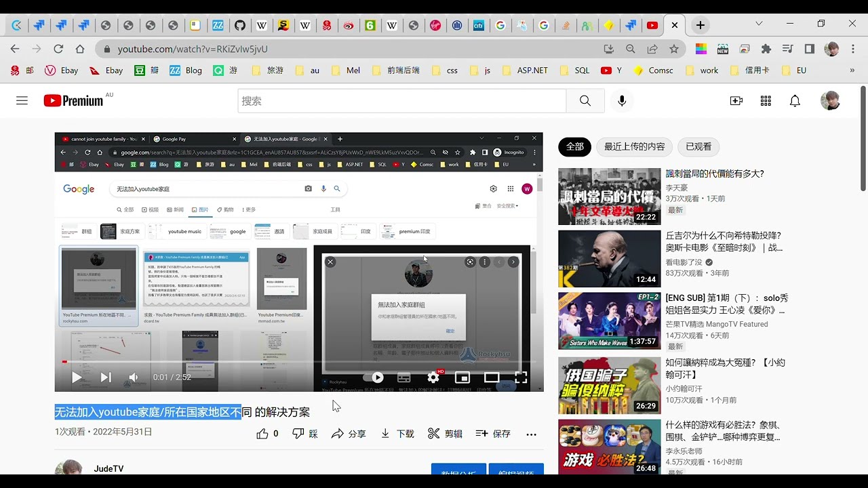Toggle the autoplay switch in player

pyautogui.click(x=374, y=378)
